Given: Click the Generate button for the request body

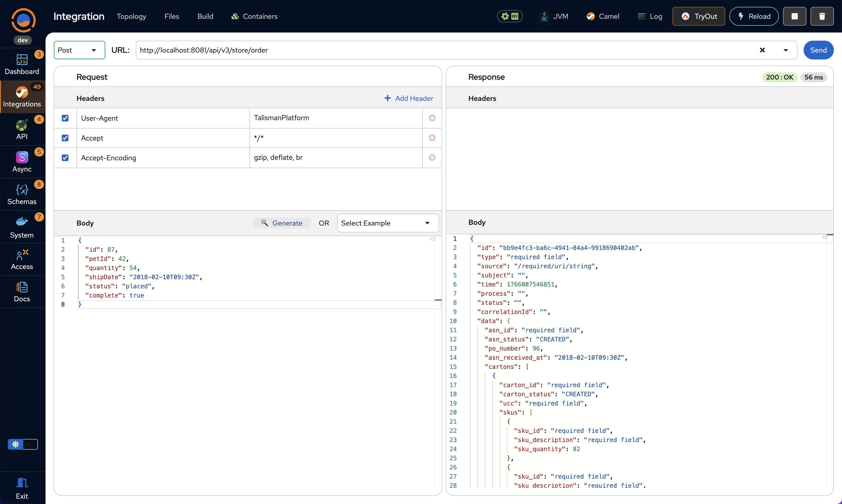Looking at the screenshot, I should click(x=282, y=223).
